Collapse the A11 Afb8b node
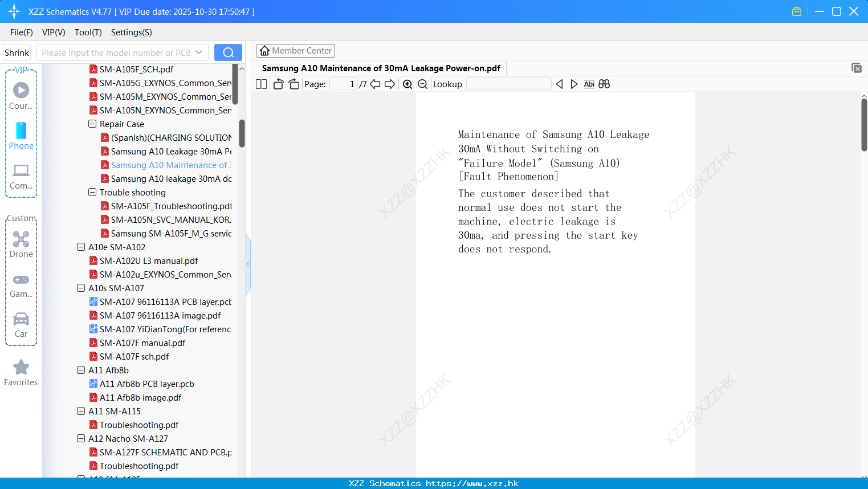Screen dimensions: 868x489 pos(81,370)
